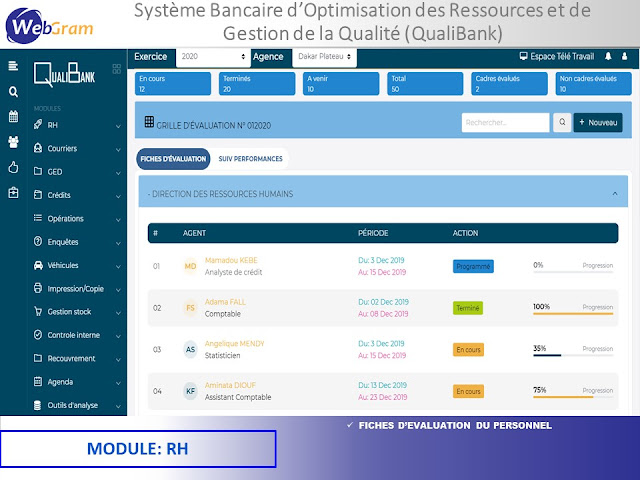Open notifications bell icon
Viewport: 640px width, 480px height.
[608, 56]
